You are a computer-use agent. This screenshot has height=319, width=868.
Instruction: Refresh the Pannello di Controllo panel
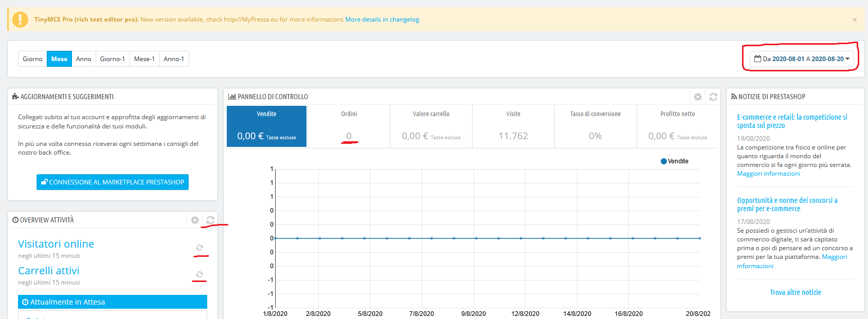[x=713, y=97]
